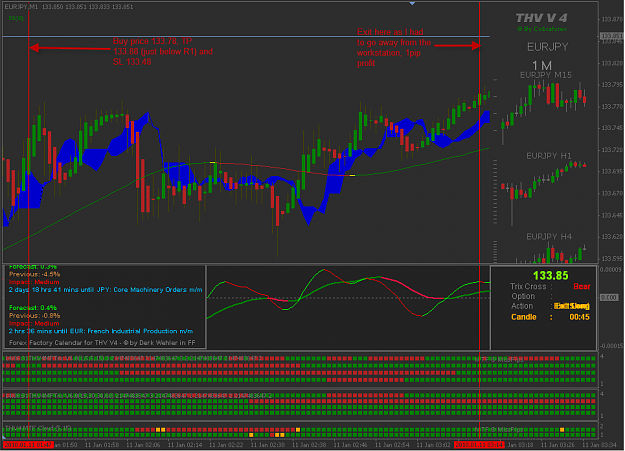Screen dimensions: 625x451
Task: Click the THV V 4 logo text
Action: 541,18
